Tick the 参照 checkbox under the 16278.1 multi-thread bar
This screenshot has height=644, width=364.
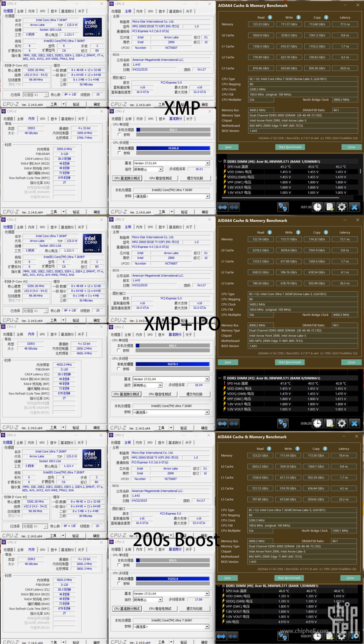119,369
